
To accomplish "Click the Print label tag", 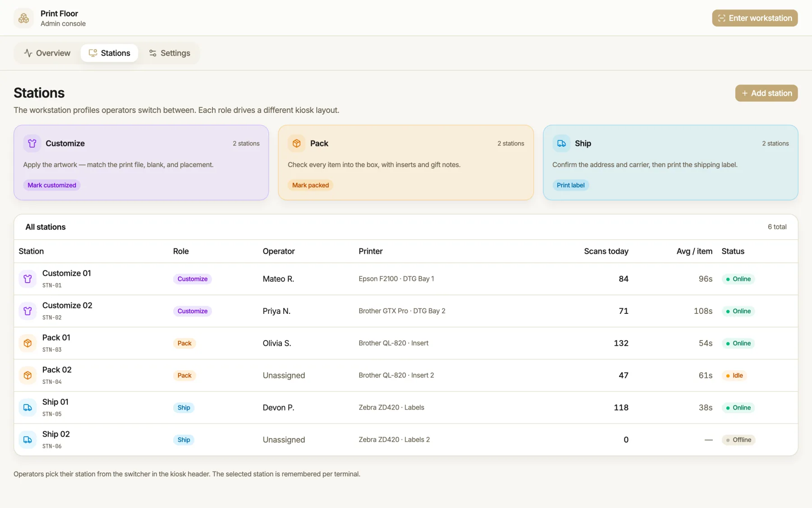I will 571,185.
